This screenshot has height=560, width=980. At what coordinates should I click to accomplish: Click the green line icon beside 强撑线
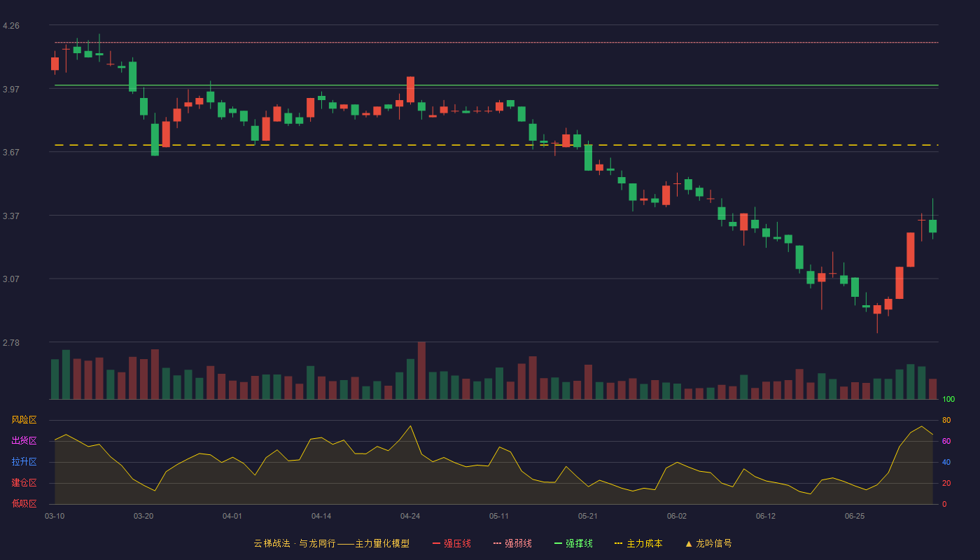pos(558,543)
